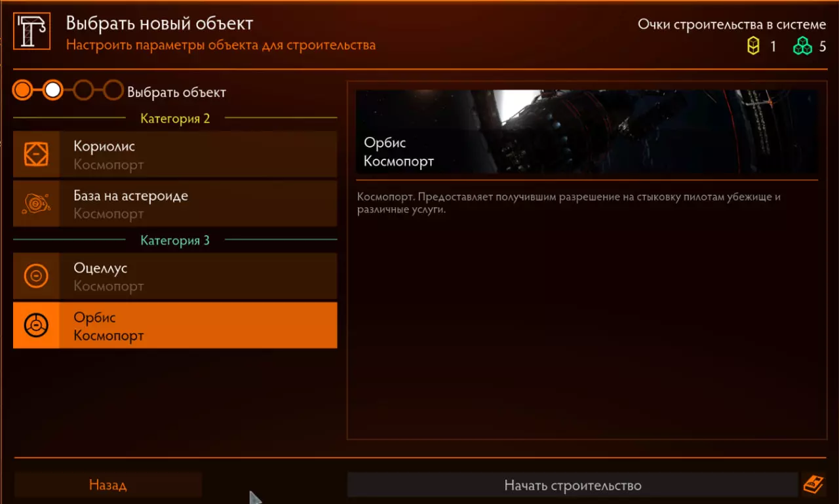839x504 pixels.
Task: Click Начать строительство button
Action: pos(572,485)
